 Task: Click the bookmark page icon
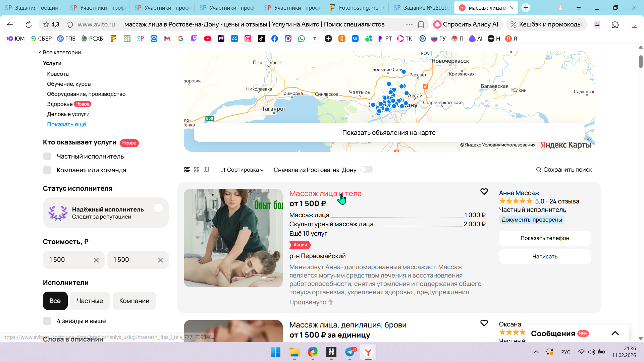click(421, 24)
